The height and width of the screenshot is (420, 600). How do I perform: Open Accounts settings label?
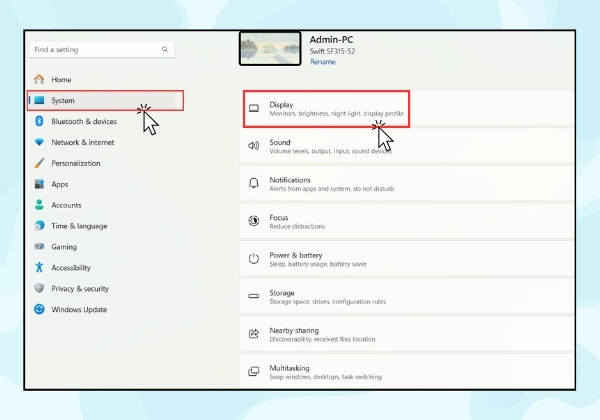pyautogui.click(x=66, y=205)
